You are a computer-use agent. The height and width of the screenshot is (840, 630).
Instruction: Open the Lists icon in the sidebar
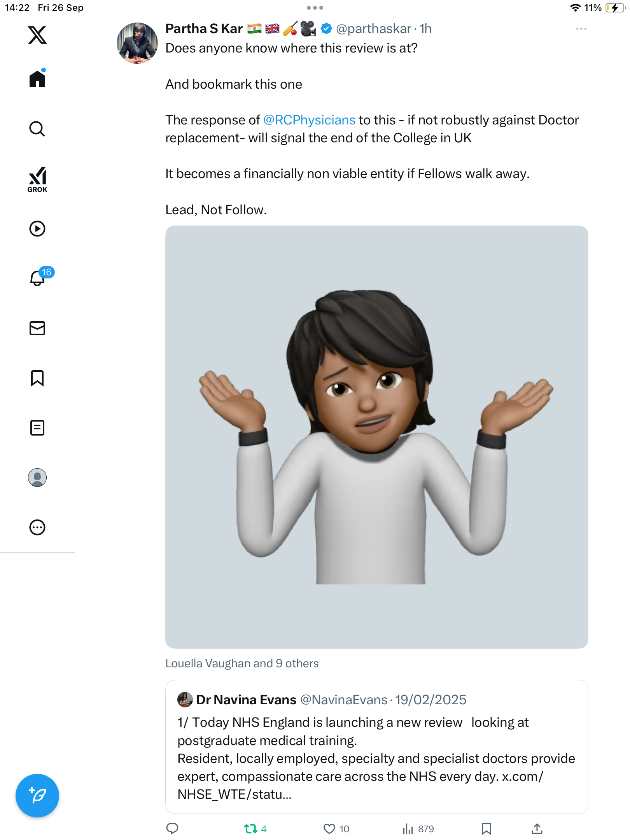coord(37,428)
